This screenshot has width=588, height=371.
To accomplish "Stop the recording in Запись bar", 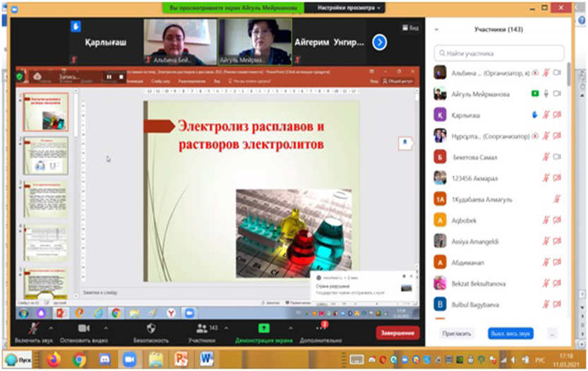I will 121,76.
